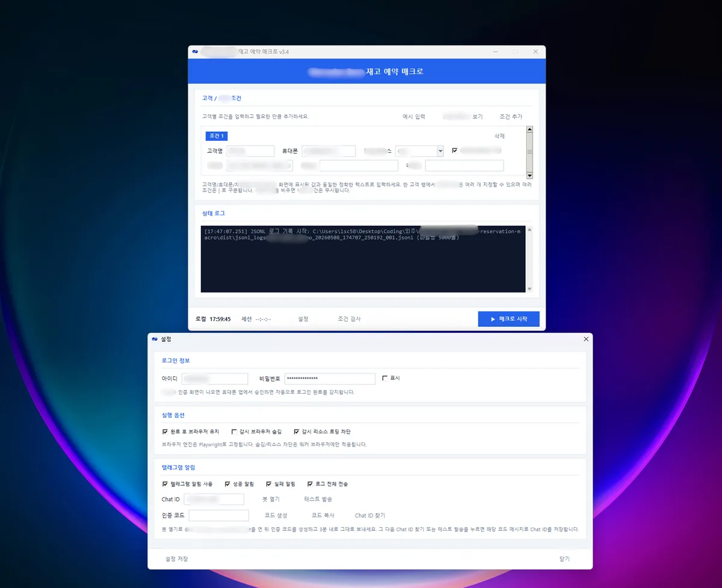Focus the 인증 코드 input field
The height and width of the screenshot is (588, 722).
[218, 515]
